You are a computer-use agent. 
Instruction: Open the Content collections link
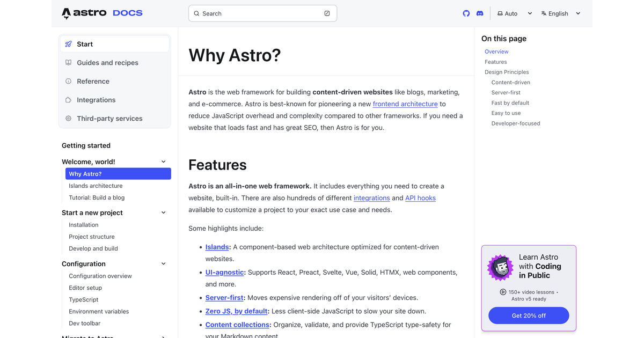pos(237,325)
